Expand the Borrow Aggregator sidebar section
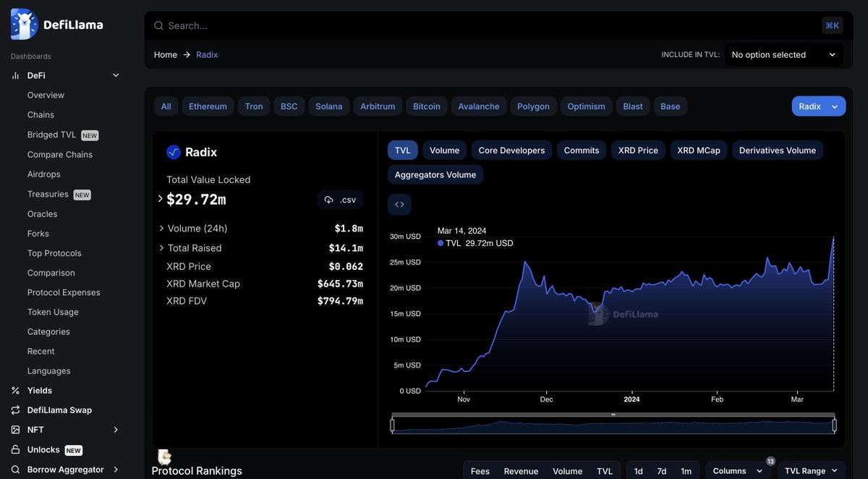The image size is (868, 479). (116, 470)
